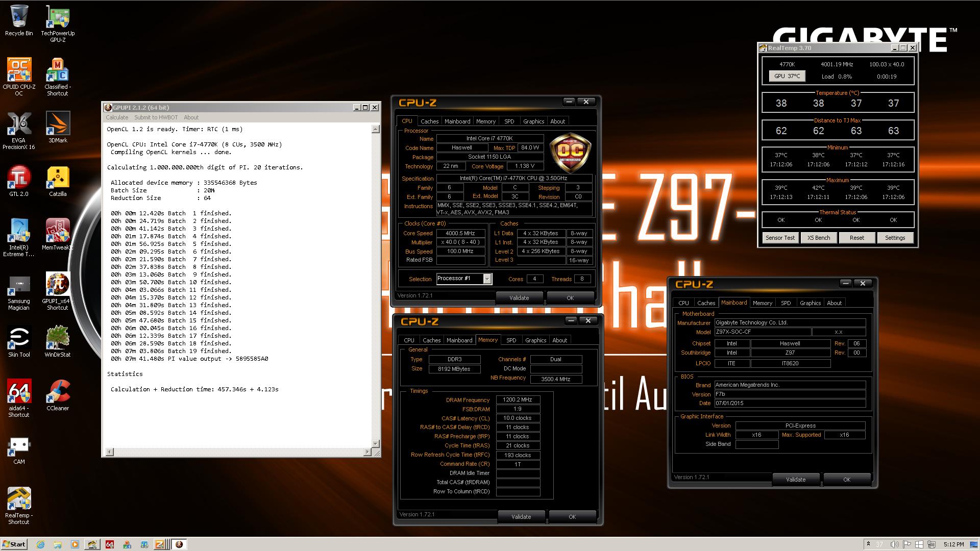
Task: Open the Recycle Bin desktop icon
Action: pyautogui.click(x=19, y=20)
